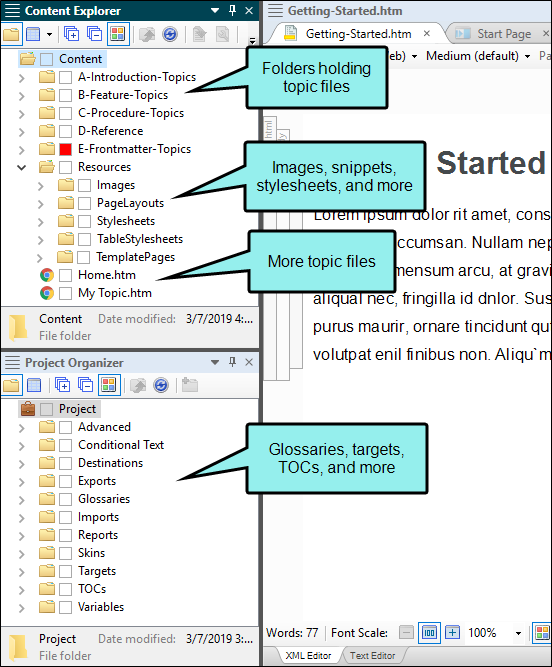This screenshot has height=667, width=552.
Task: Open the 100% zoom dropdown arrow
Action: pos(518,633)
